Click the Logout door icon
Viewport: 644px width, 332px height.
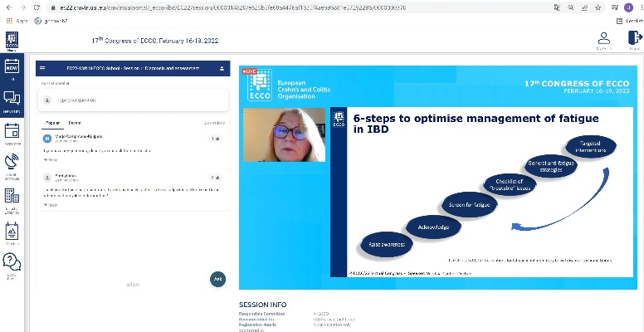tap(635, 39)
